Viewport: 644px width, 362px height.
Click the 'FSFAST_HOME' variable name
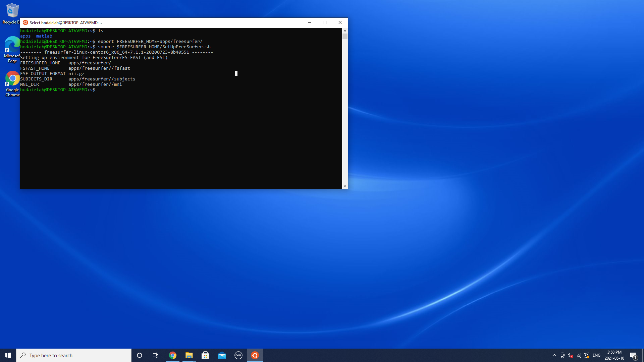point(35,68)
